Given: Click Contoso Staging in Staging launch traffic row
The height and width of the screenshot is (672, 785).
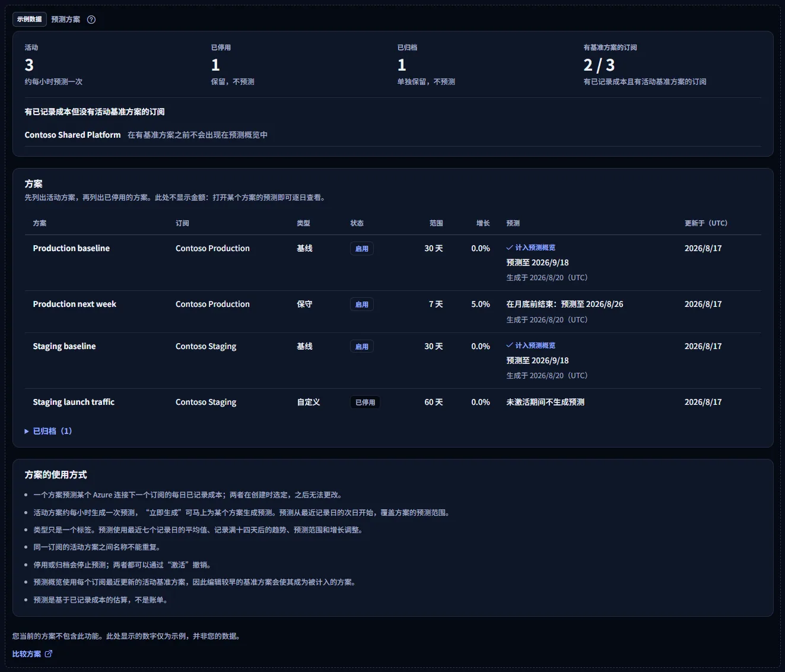Looking at the screenshot, I should pos(206,402).
